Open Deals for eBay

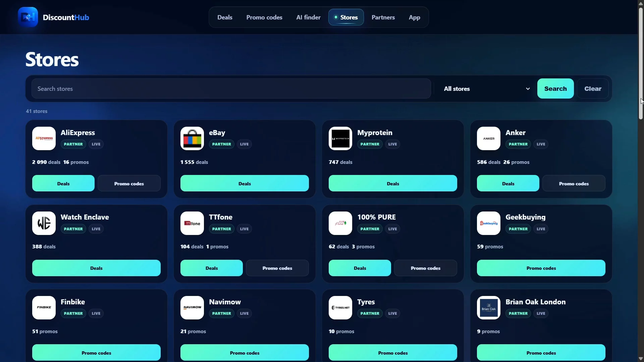[245, 184]
